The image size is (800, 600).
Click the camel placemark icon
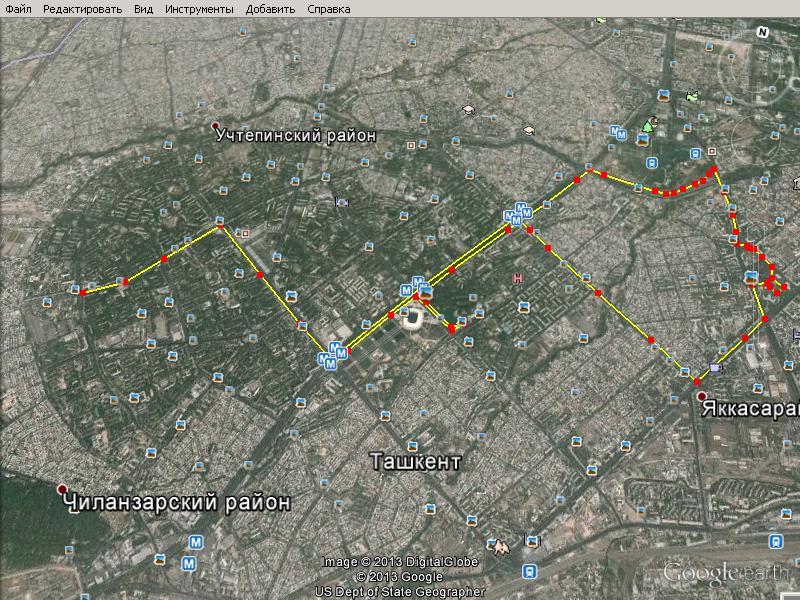click(501, 547)
